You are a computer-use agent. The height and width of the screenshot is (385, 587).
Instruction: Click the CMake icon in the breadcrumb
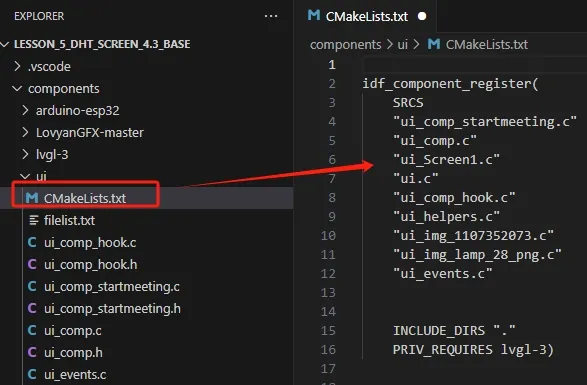434,44
